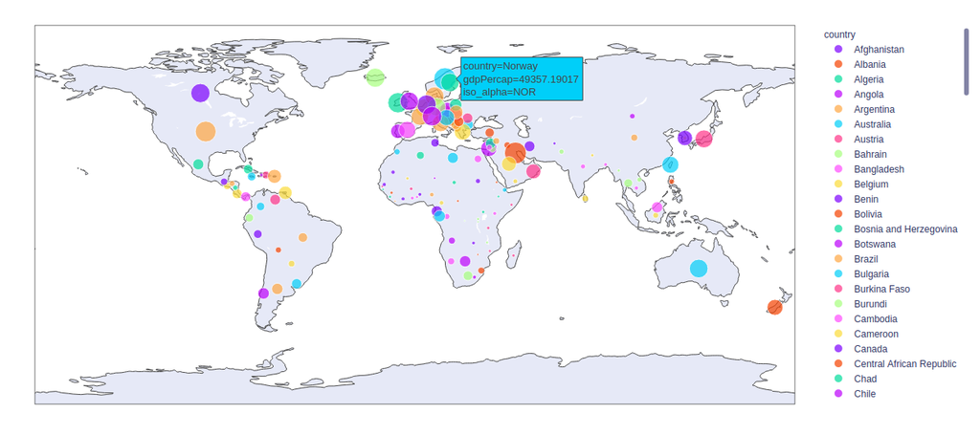This screenshot has height=435, width=980.
Task: Select the light green bubble on South Africa
Action: [x=467, y=275]
